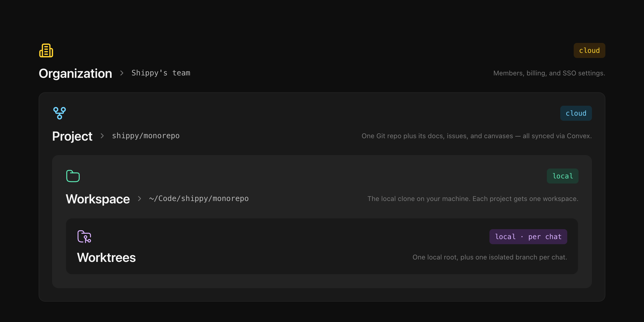The image size is (644, 322).
Task: Click the 'local · per chat' badge
Action: (x=528, y=237)
